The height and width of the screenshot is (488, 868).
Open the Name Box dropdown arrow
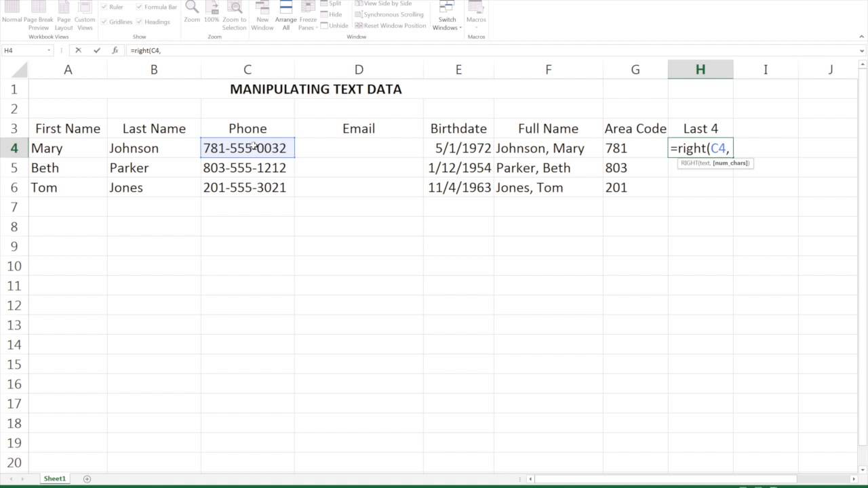click(x=49, y=50)
